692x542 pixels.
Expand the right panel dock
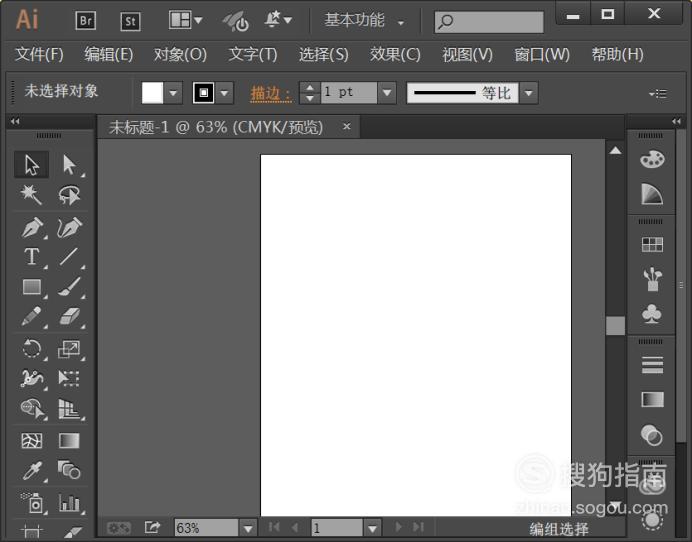point(677,121)
